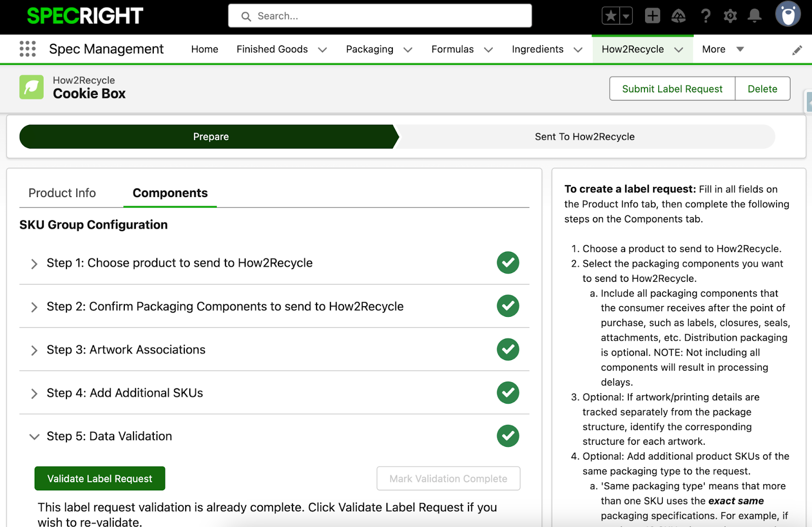Select the Sent To How2Recycle path stage
The height and width of the screenshot is (527, 812).
584,137
